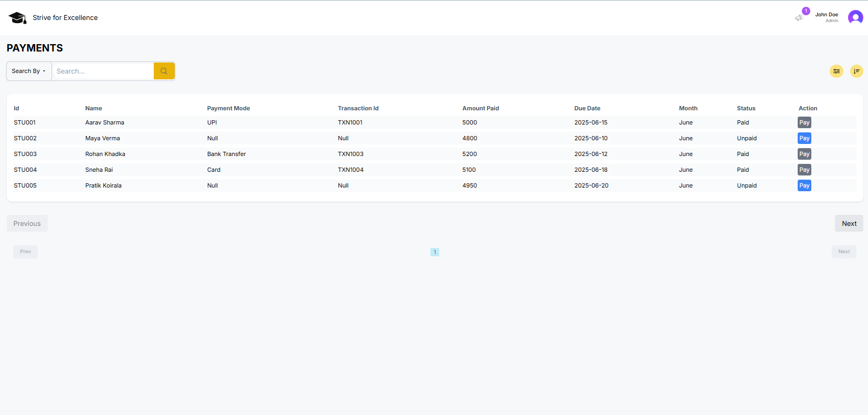This screenshot has height=415, width=868.
Task: Click the purple user avatar icon
Action: click(x=855, y=18)
